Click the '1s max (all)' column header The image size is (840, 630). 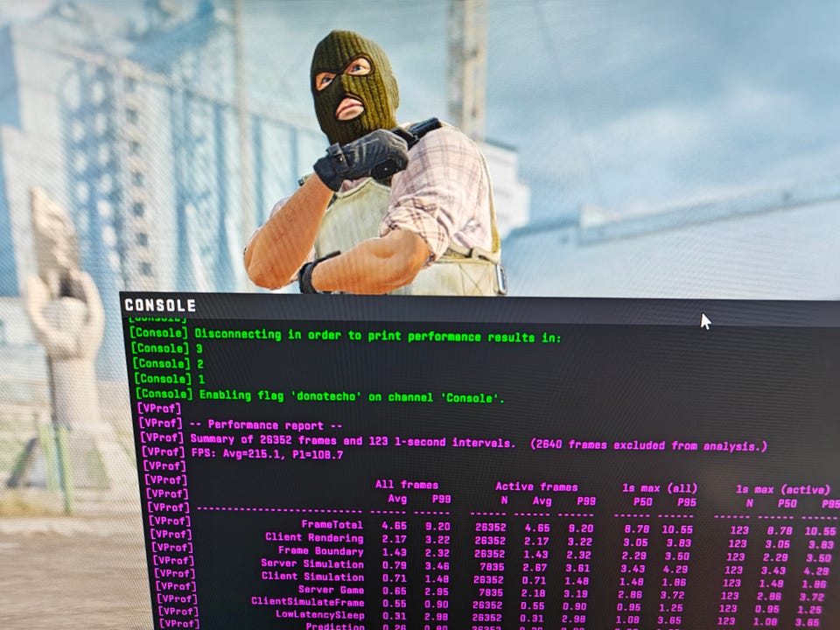660,488
